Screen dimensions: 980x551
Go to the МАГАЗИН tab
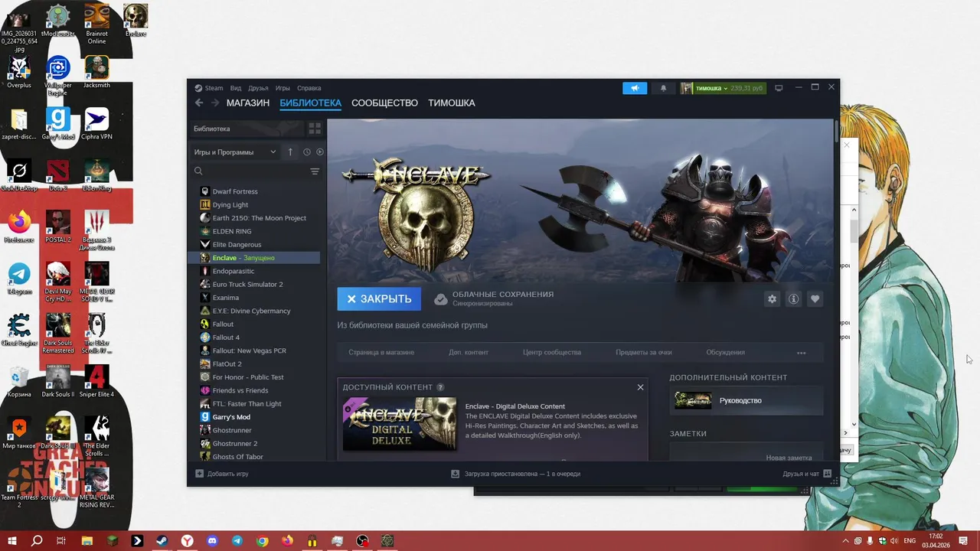coord(248,103)
